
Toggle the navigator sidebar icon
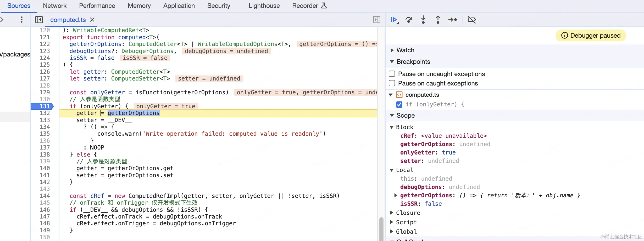[39, 20]
